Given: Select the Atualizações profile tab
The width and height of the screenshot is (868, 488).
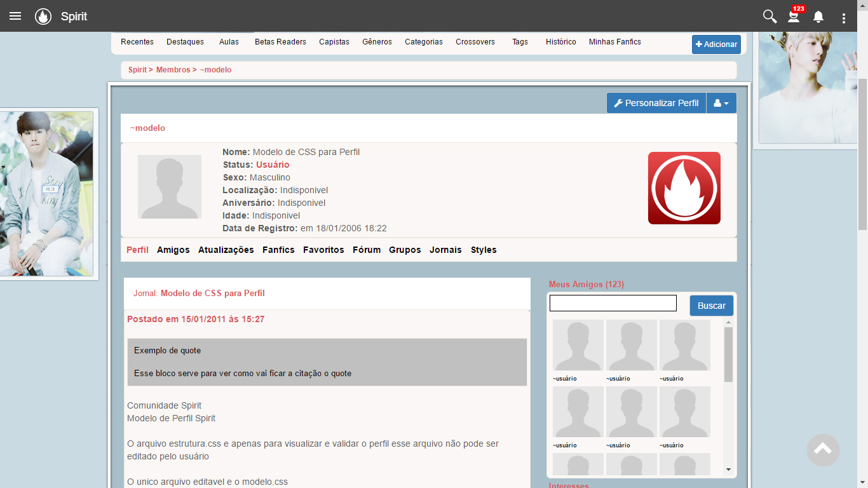Looking at the screenshot, I should coord(226,250).
